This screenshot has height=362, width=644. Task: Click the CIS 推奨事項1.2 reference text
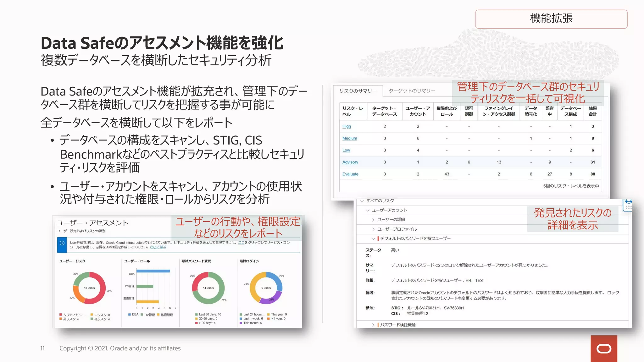[418, 314]
